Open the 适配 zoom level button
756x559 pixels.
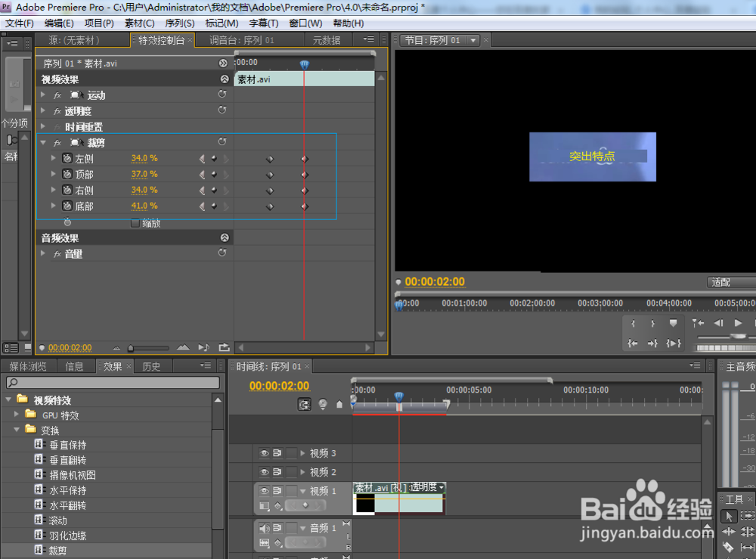pyautogui.click(x=730, y=282)
